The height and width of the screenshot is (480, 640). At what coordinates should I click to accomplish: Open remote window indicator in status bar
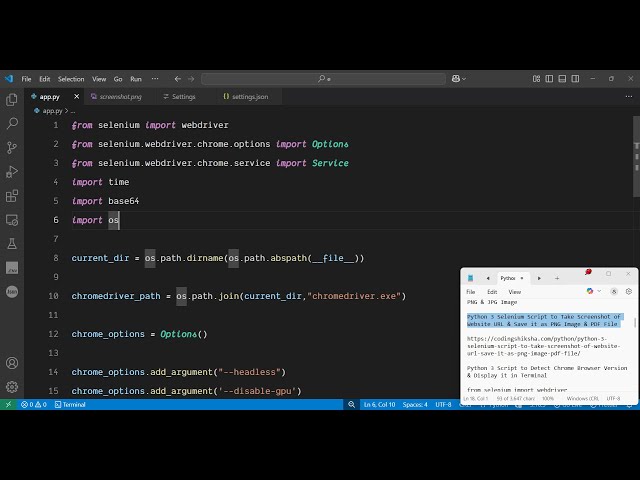[x=8, y=404]
